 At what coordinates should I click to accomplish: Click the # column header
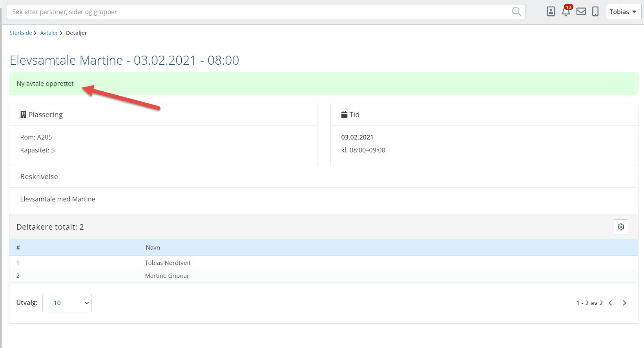tap(18, 248)
